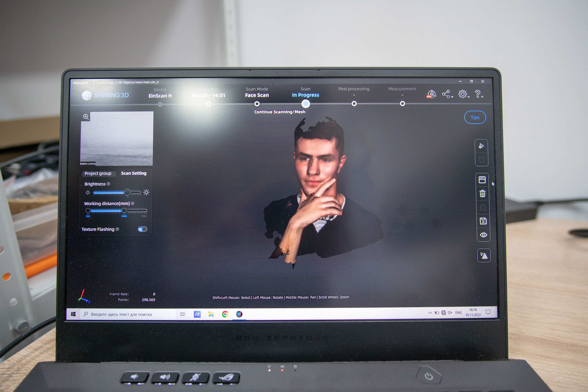This screenshot has height=392, width=588.
Task: Open EXScan H from Windows taskbar
Action: 239,314
